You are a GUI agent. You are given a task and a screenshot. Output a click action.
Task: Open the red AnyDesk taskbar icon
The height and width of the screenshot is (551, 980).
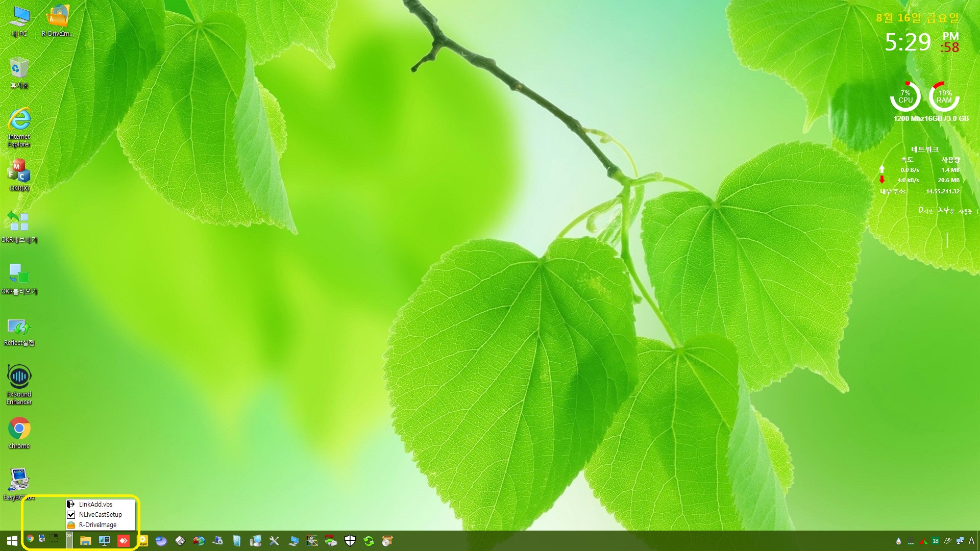[x=124, y=541]
